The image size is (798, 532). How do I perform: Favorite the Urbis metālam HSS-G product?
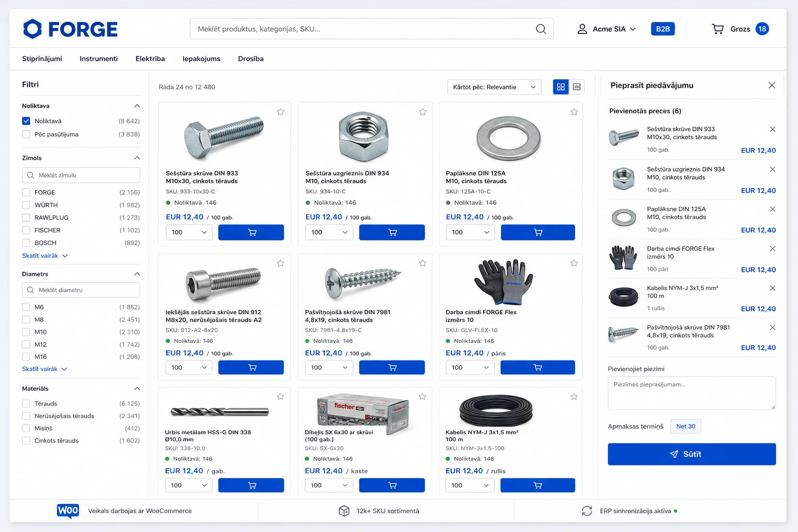[281, 396]
